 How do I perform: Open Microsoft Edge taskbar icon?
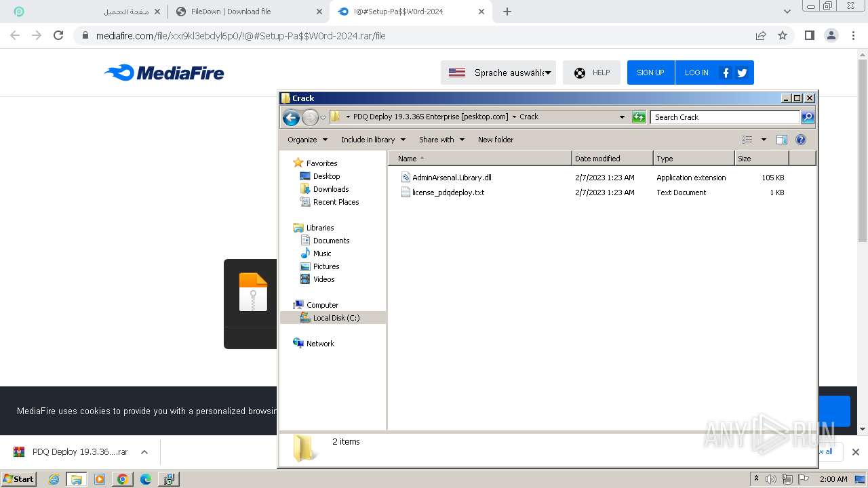tap(146, 479)
